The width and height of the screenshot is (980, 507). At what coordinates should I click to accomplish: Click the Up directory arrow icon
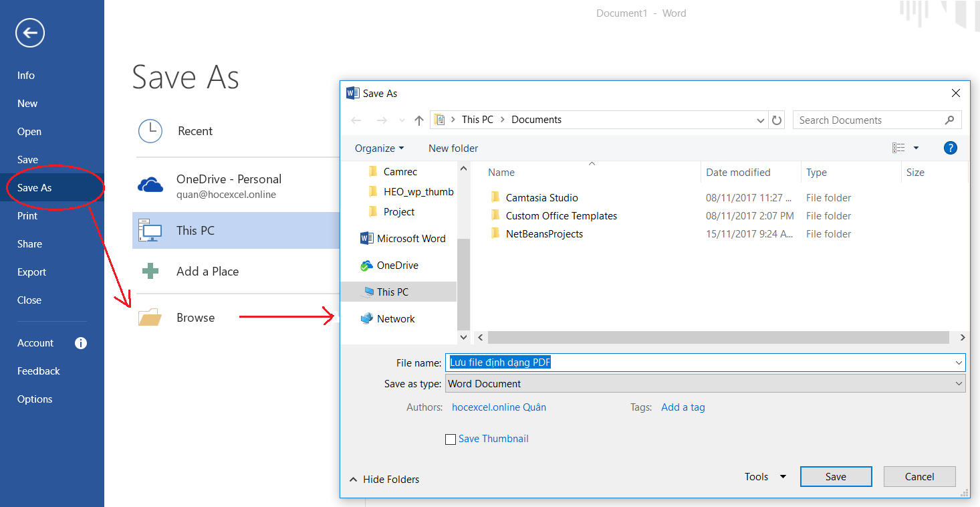click(419, 120)
